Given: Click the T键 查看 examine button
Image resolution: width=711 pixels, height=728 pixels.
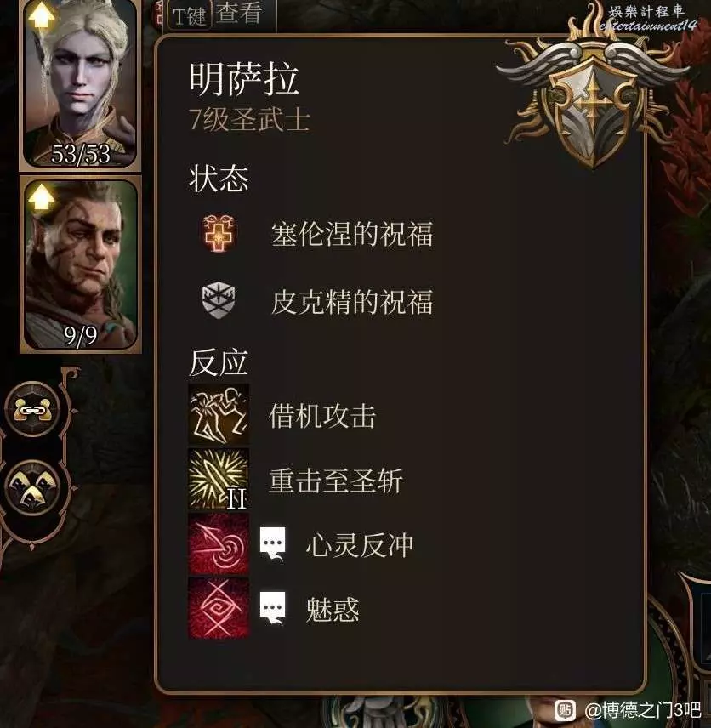Looking at the screenshot, I should click(x=216, y=14).
